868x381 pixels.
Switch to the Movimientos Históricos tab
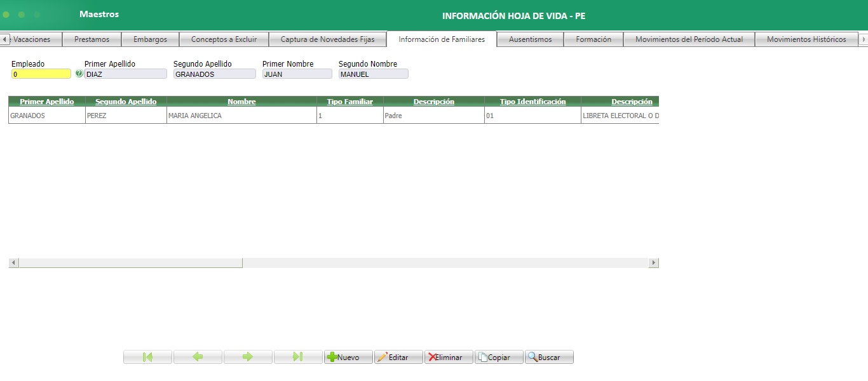click(805, 39)
